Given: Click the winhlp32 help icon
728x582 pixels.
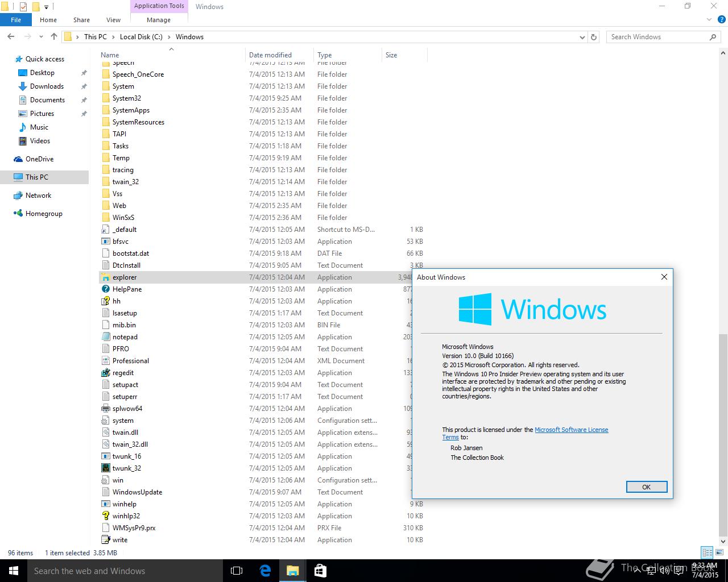Looking at the screenshot, I should point(105,516).
